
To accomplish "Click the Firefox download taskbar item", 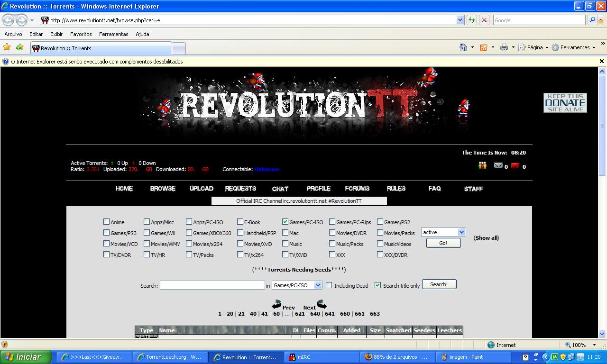I will [x=396, y=357].
